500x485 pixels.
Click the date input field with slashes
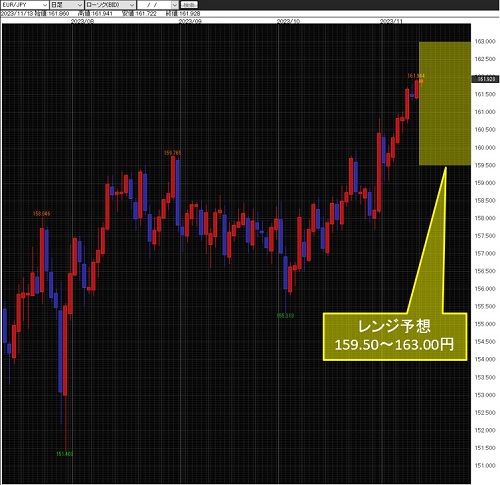154,5
